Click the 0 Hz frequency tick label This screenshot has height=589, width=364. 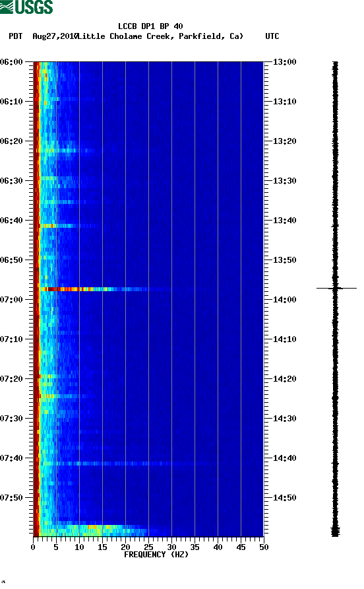click(33, 547)
